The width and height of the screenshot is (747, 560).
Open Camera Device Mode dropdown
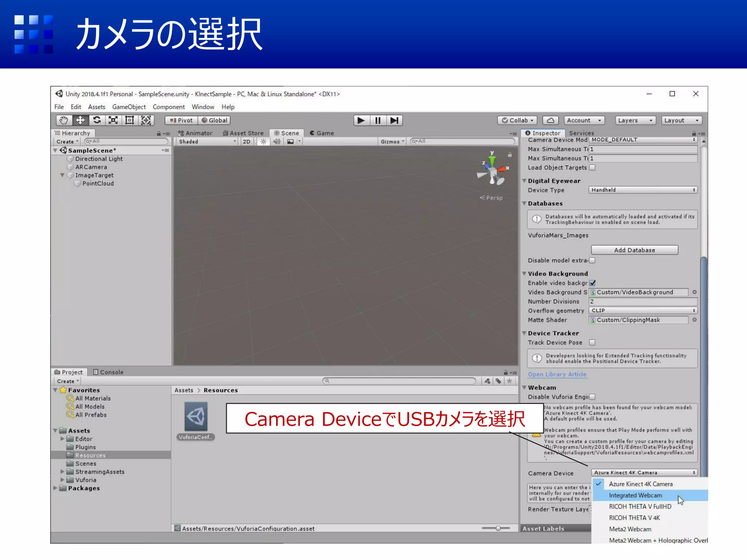click(x=643, y=140)
